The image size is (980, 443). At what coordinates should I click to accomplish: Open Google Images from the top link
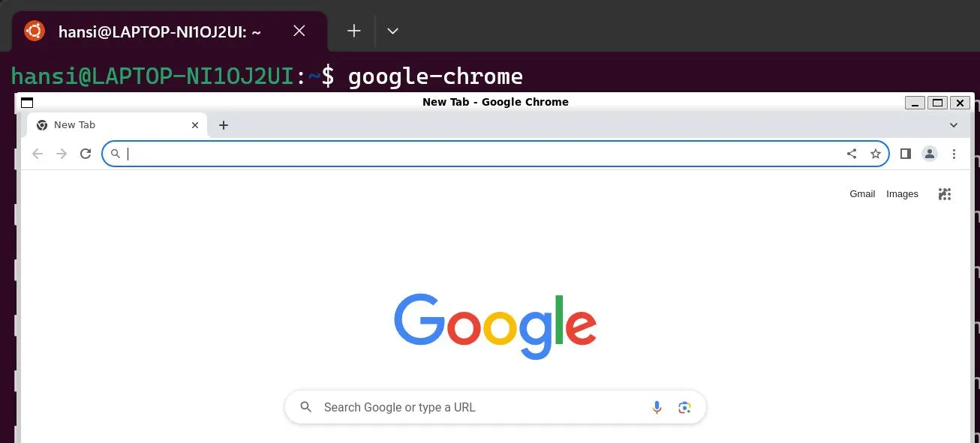click(x=902, y=193)
